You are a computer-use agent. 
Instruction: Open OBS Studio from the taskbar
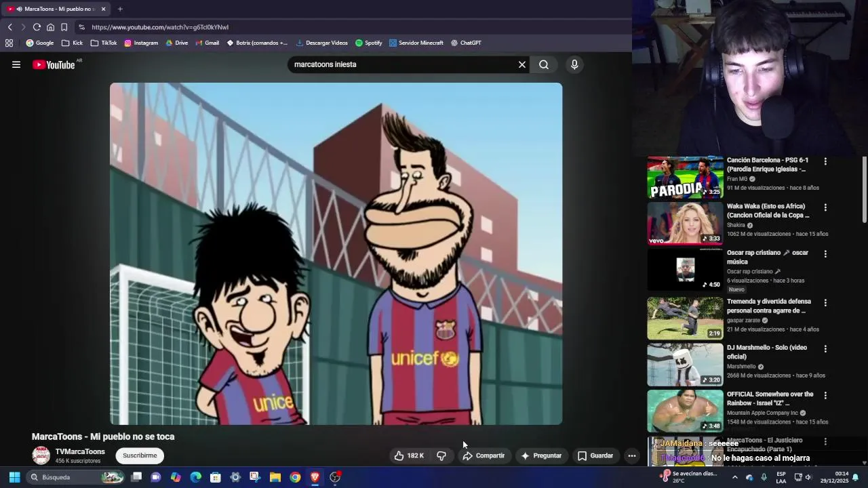coord(335,477)
